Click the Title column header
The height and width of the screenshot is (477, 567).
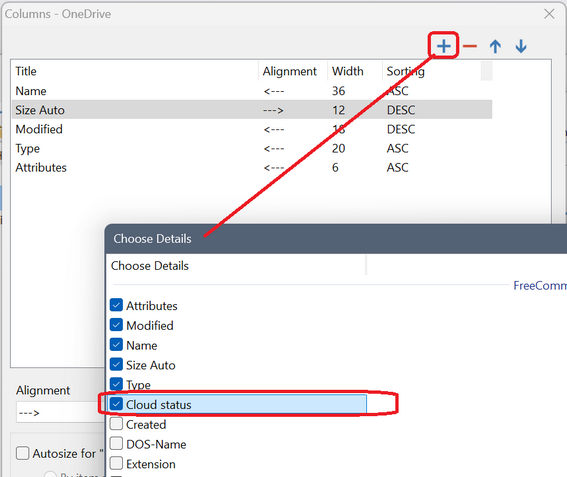coord(136,71)
